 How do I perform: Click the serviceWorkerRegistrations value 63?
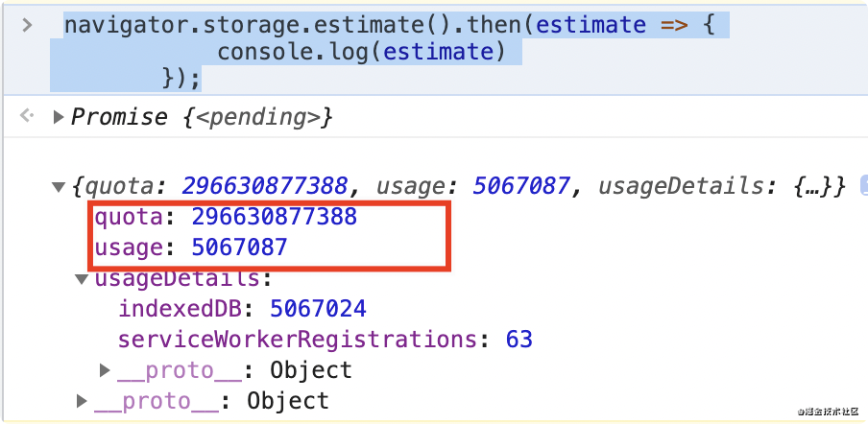518,340
